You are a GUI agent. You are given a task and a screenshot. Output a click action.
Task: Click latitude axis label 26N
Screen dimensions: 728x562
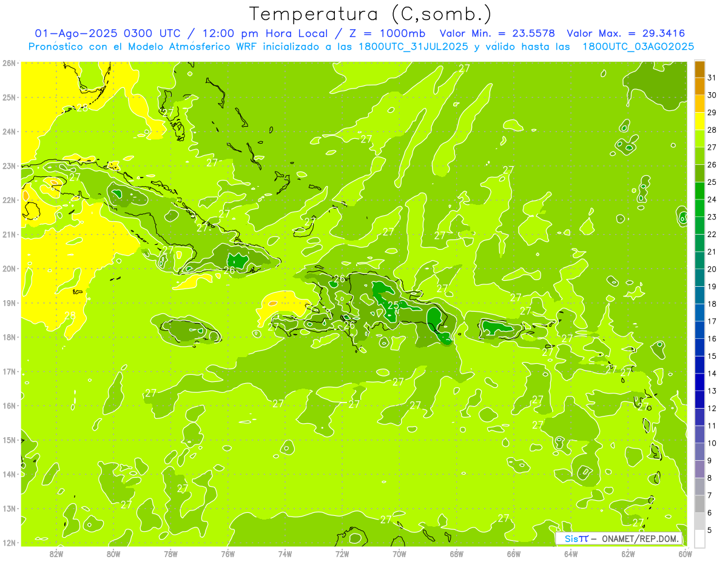tap(8, 63)
